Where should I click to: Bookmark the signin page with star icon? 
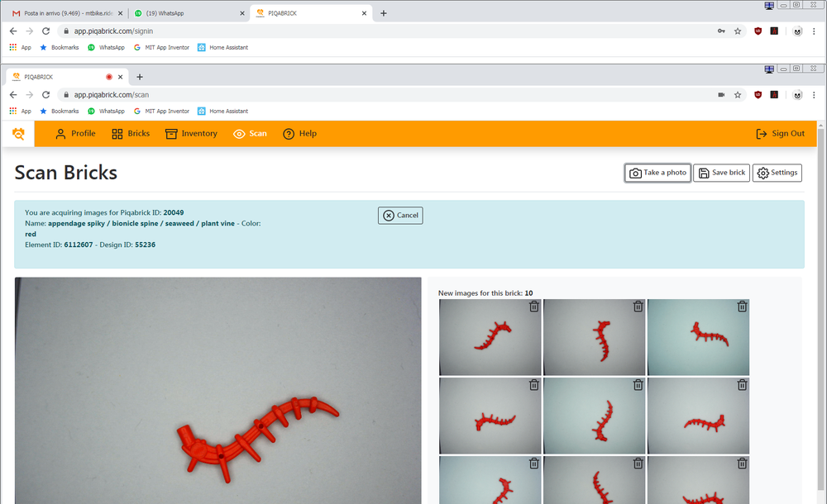click(x=738, y=31)
